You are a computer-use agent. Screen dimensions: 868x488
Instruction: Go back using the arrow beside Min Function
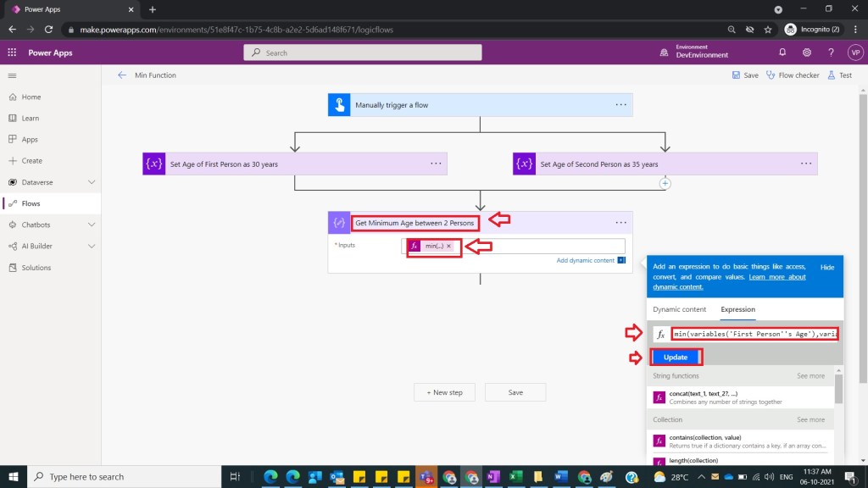click(x=121, y=75)
